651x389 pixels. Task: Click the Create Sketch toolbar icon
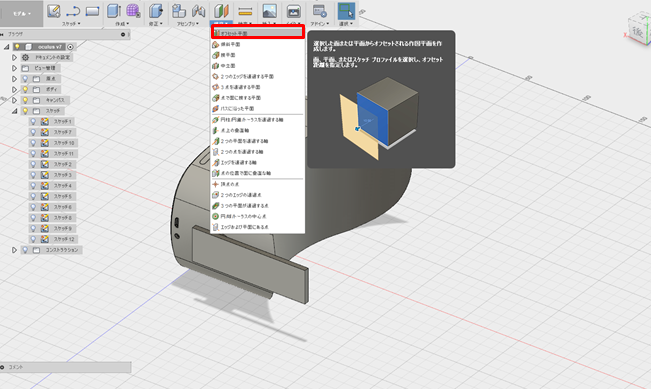coord(54,11)
